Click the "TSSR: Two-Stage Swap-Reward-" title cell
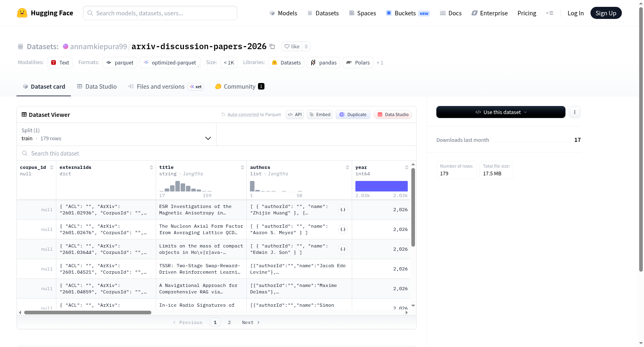 (201, 269)
